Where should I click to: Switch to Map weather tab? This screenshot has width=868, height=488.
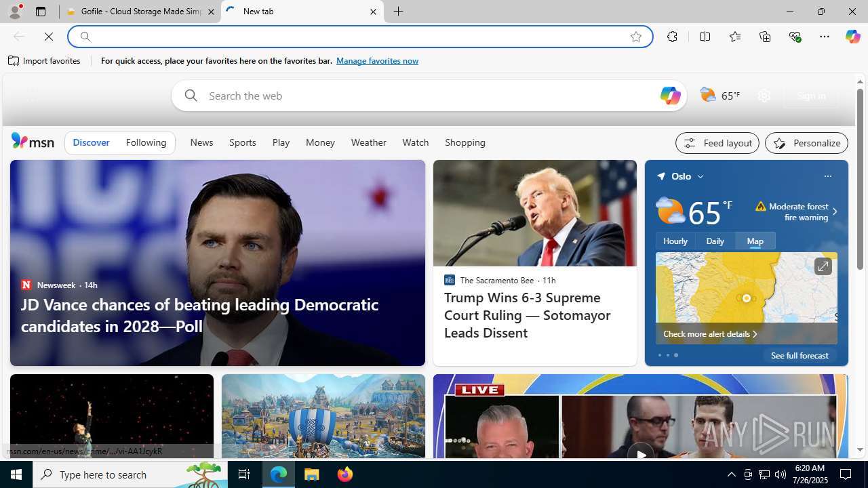(x=755, y=241)
